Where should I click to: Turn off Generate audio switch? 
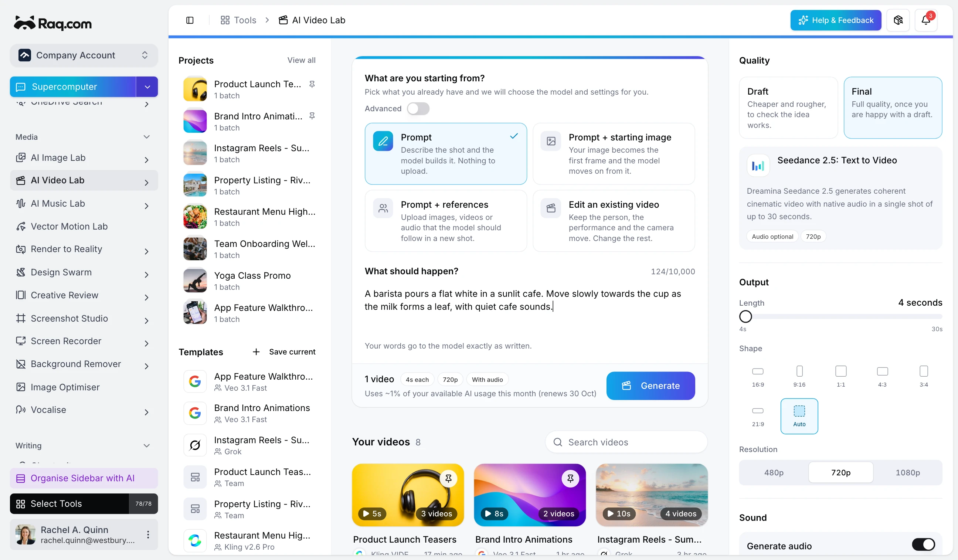click(x=923, y=544)
